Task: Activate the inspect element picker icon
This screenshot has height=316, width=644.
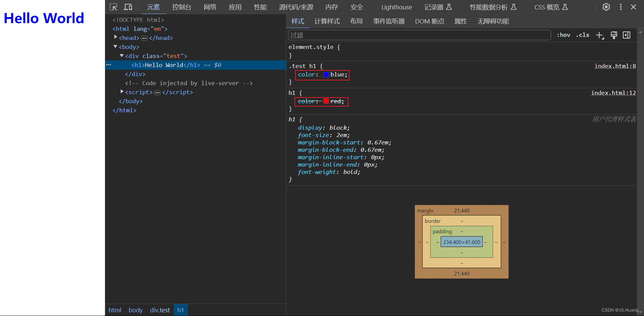Action: pyautogui.click(x=113, y=7)
